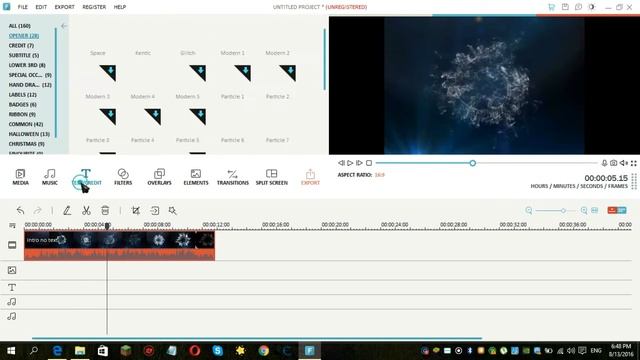Download the Modern 1 opener preset
640x360 pixels.
point(243,73)
